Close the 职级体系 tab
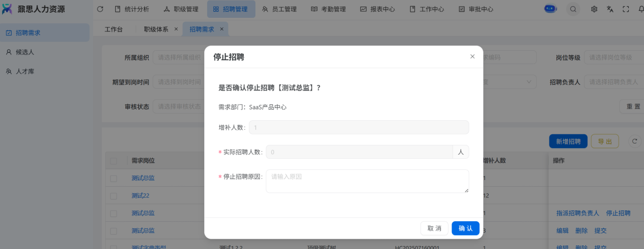The height and width of the screenshot is (249, 644). coord(176,29)
